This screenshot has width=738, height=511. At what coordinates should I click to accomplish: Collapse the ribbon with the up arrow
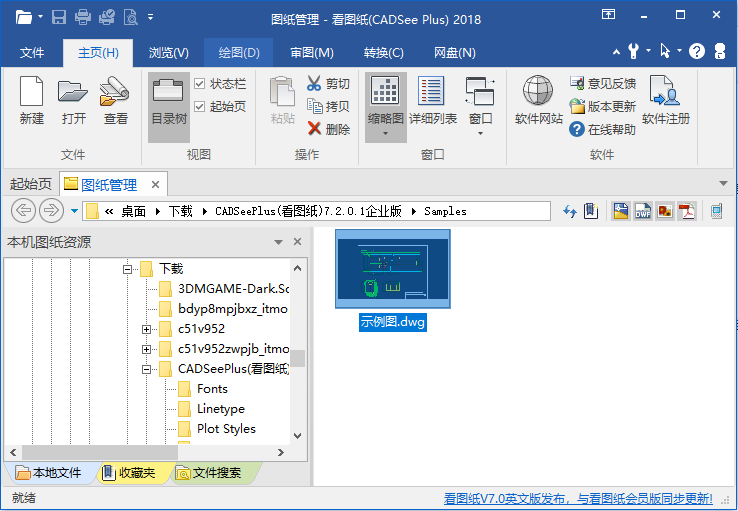pyautogui.click(x=616, y=52)
